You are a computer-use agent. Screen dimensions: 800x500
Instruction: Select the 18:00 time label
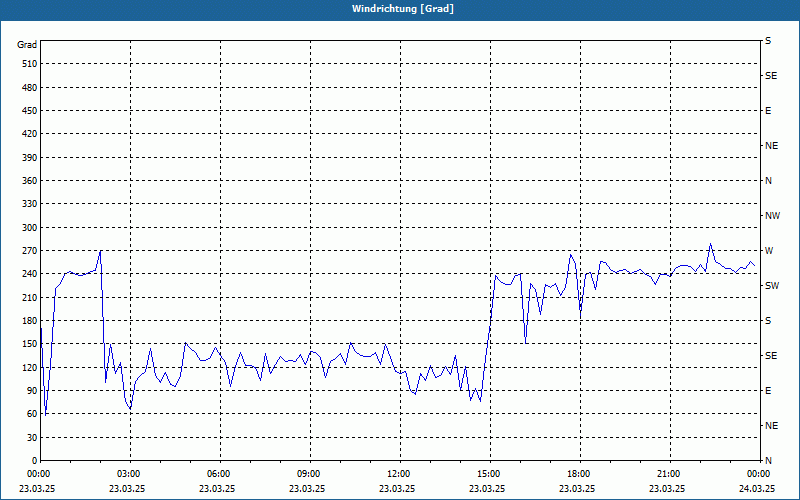click(580, 474)
